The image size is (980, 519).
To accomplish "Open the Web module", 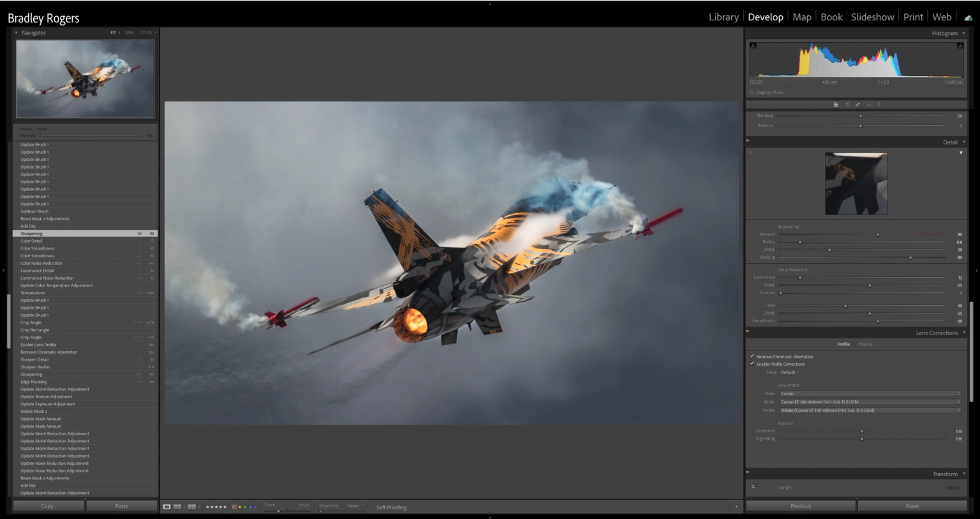I will (x=942, y=17).
